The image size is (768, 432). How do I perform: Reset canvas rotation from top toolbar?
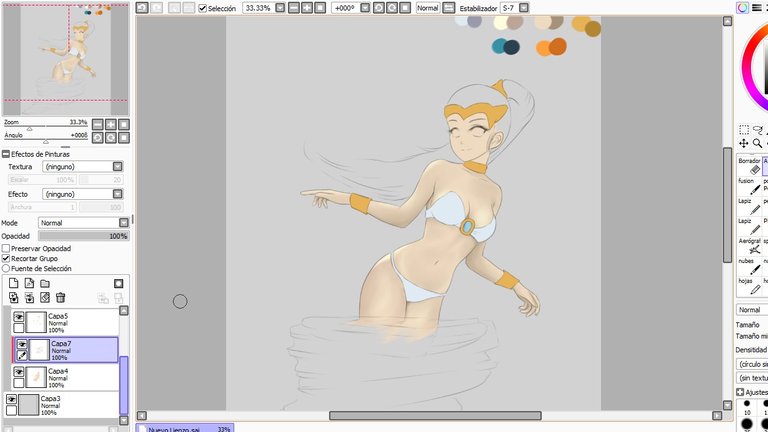405,8
